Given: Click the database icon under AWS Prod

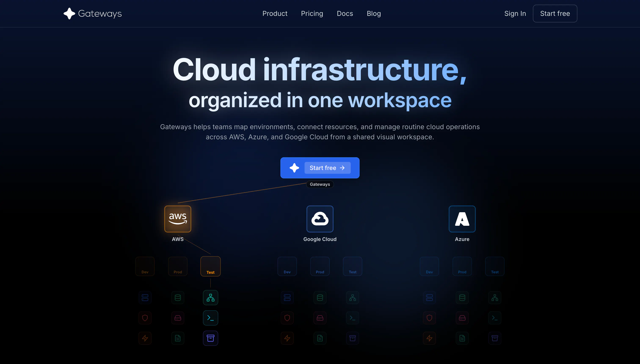Looking at the screenshot, I should pos(178,297).
